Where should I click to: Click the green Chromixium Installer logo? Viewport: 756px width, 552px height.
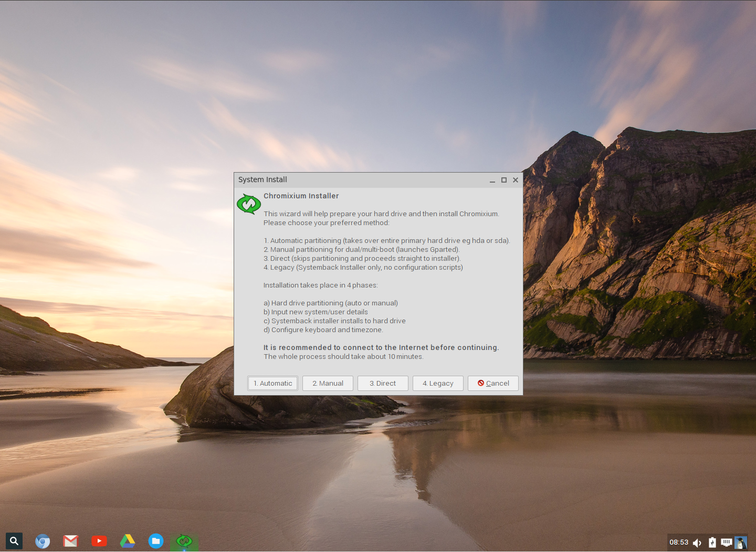(249, 204)
